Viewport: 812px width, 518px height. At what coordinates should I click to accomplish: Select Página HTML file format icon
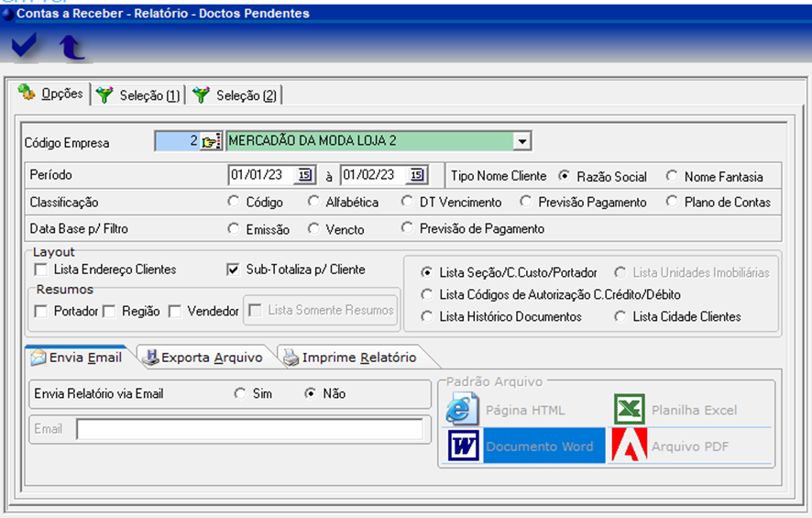[x=463, y=409]
